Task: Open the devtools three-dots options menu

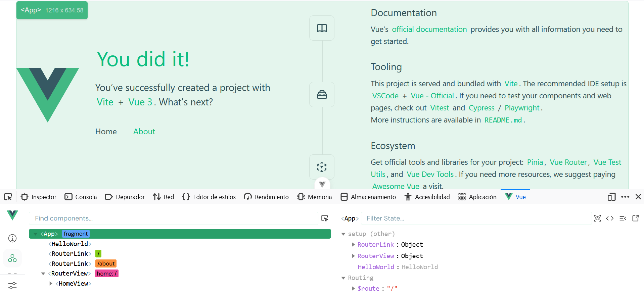Action: (x=625, y=197)
